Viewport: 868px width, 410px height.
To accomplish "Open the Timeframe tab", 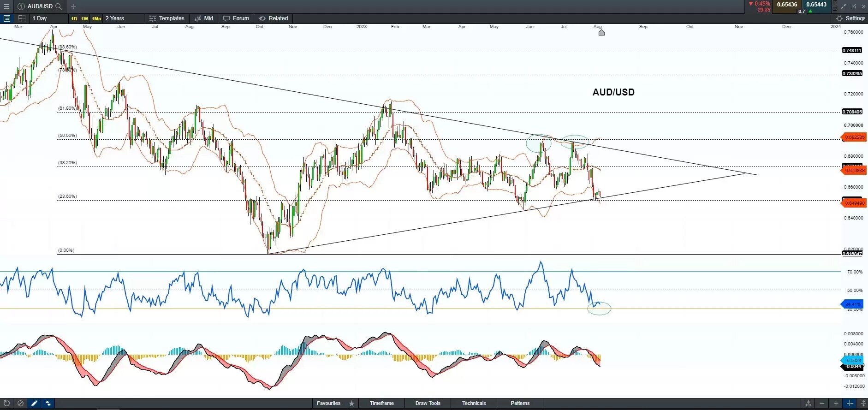I will point(382,404).
